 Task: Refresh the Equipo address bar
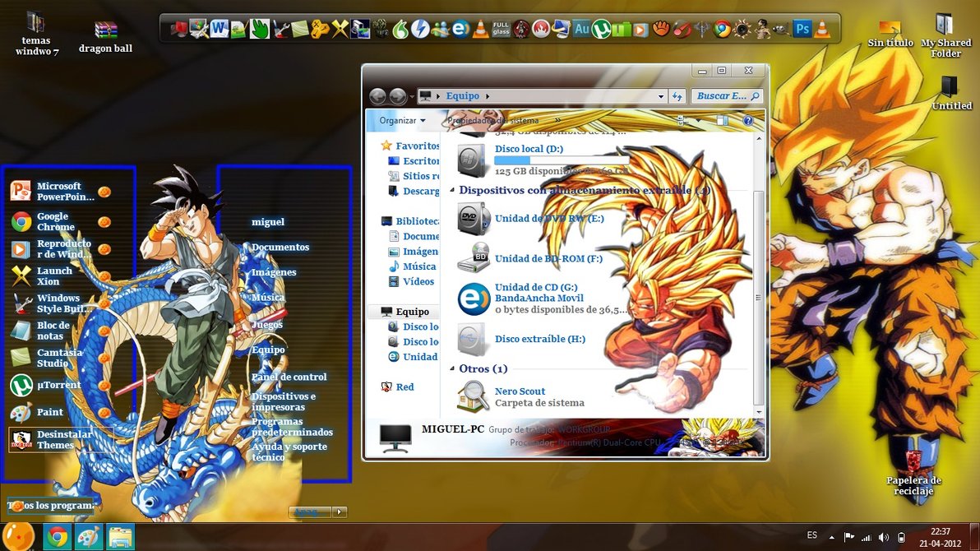click(x=677, y=96)
